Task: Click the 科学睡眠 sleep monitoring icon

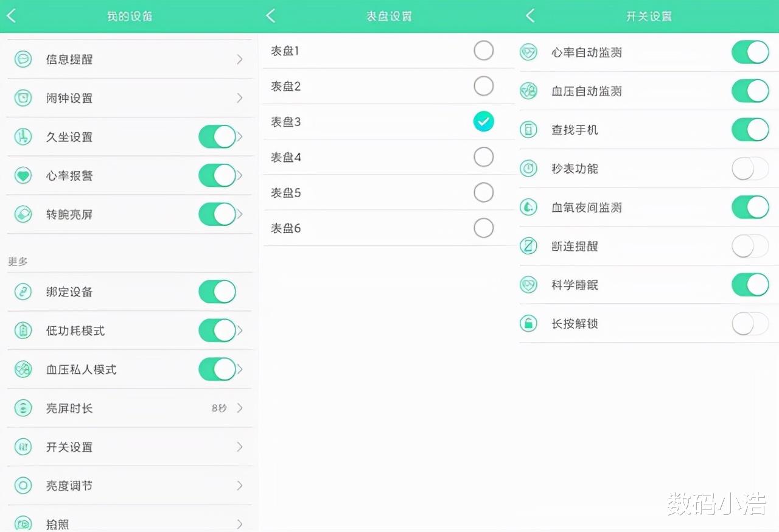Action: coord(528,285)
